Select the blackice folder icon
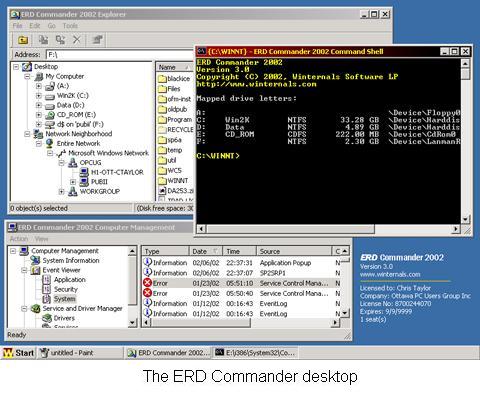 point(162,79)
